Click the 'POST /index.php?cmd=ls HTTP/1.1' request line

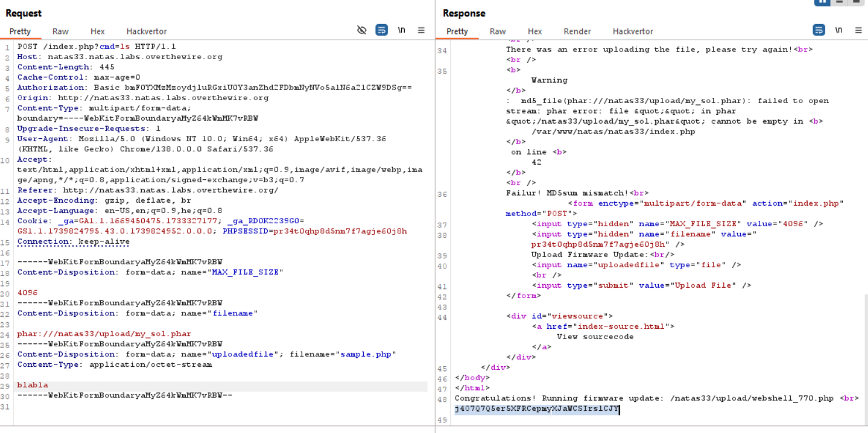pyautogui.click(x=97, y=46)
